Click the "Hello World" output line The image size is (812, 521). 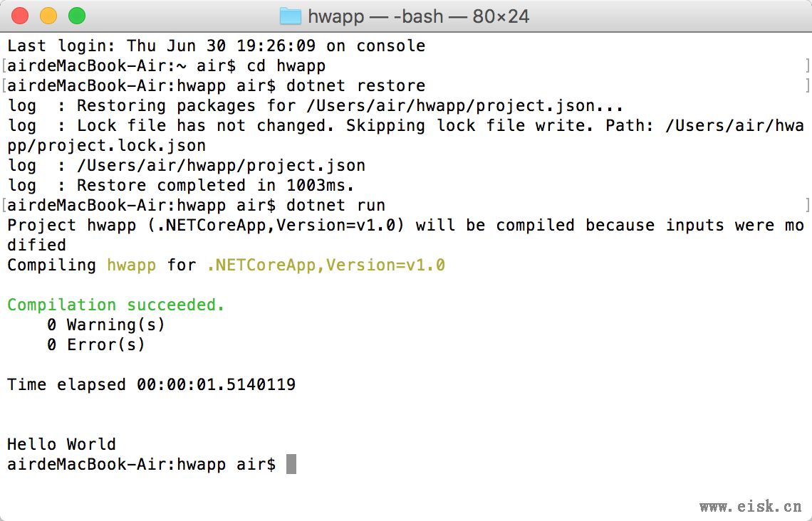61,444
